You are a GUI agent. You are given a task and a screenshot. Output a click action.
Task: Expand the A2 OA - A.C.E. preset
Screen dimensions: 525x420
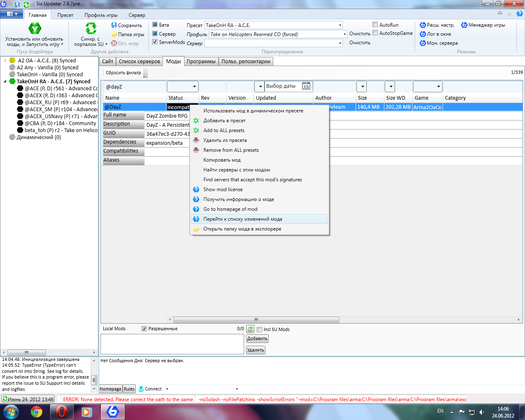tap(5, 60)
